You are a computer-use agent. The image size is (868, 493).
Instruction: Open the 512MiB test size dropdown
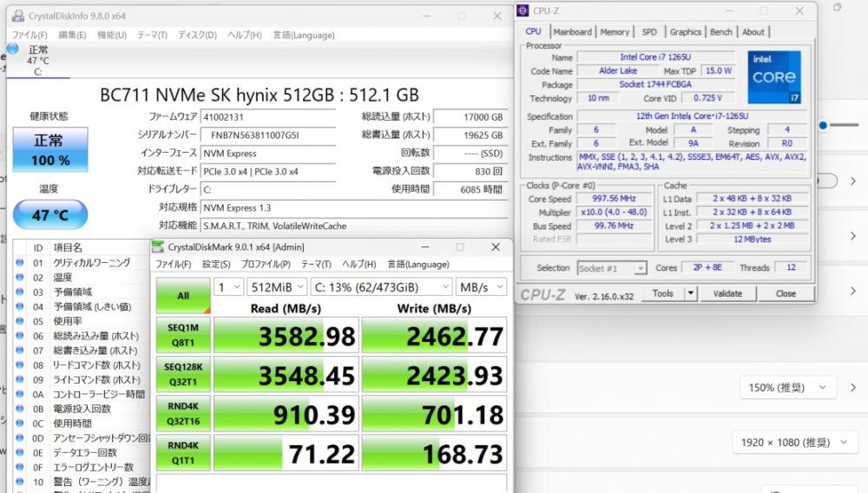[277, 287]
